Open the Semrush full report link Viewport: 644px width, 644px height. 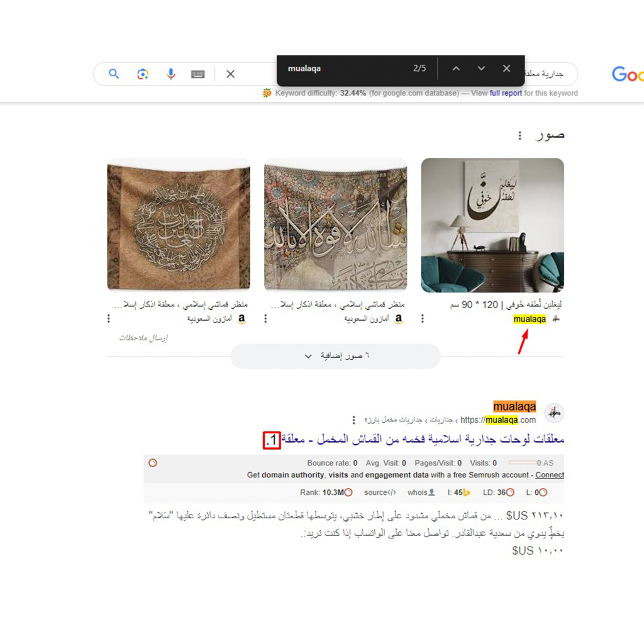point(506,93)
